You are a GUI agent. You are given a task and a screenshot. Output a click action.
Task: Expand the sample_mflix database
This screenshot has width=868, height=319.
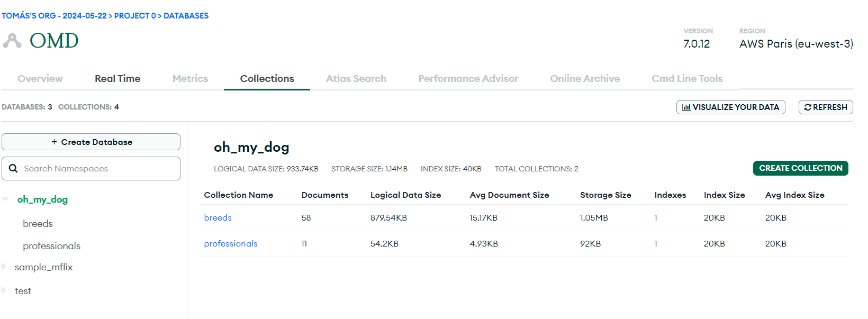(x=4, y=267)
